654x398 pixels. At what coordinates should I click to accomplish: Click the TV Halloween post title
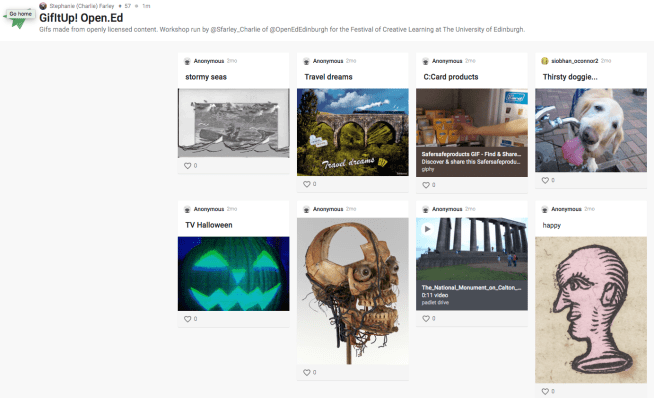[x=209, y=225]
